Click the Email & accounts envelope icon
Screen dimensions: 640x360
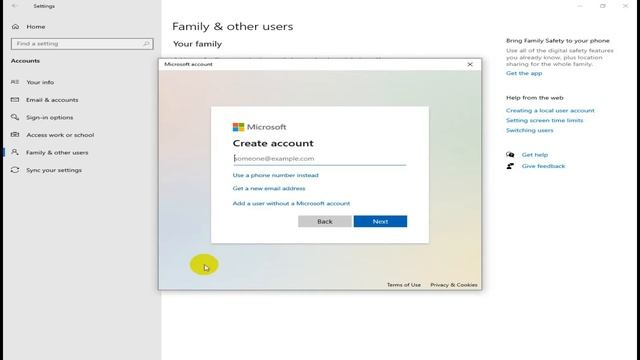15,100
